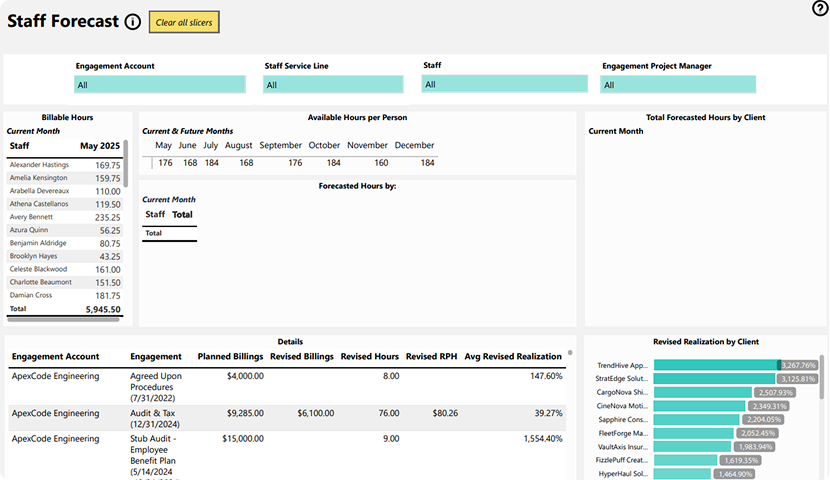Click the info icon beside Staff Forecast
The image size is (830, 480).
click(x=133, y=22)
